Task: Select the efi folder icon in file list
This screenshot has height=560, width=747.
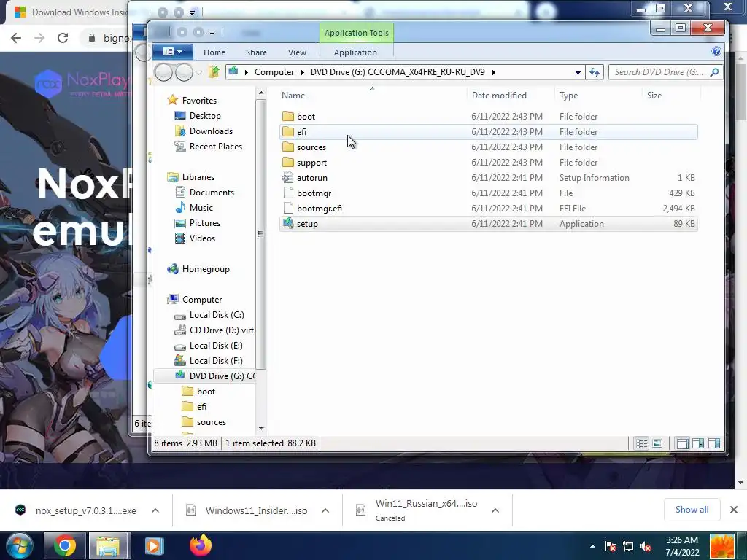Action: pos(287,131)
